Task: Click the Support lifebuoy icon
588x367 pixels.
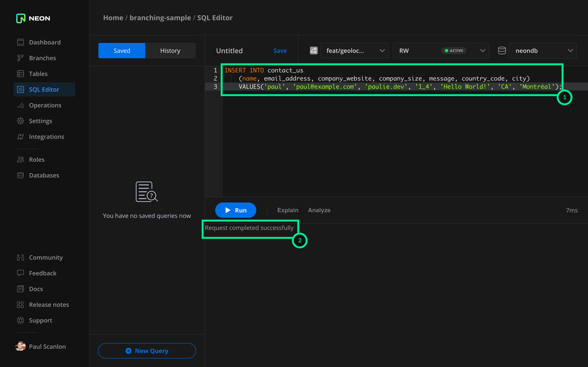Action: 20,320
